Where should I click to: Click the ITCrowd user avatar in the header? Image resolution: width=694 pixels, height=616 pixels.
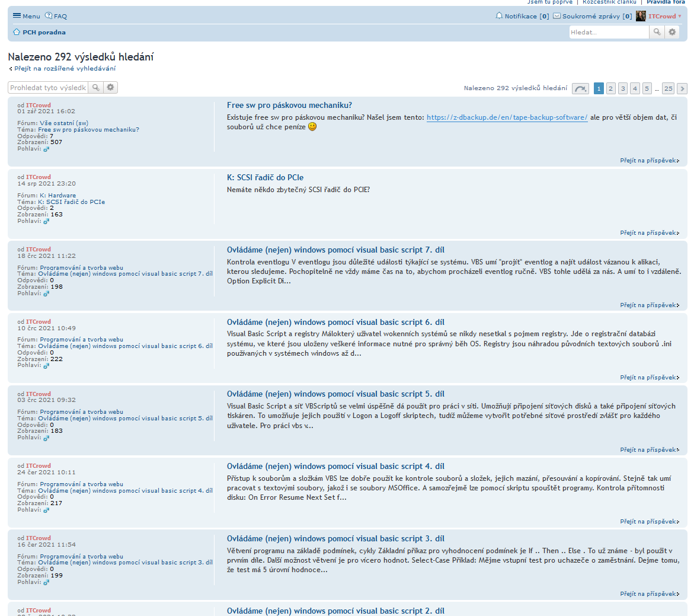click(x=641, y=16)
